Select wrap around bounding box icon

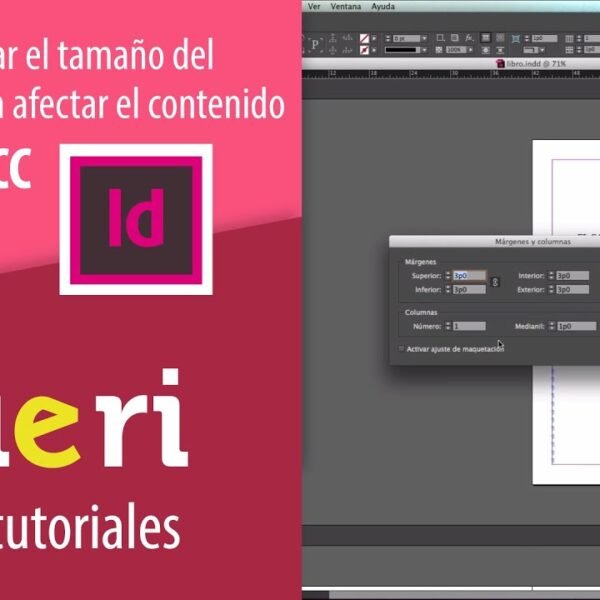[x=500, y=38]
